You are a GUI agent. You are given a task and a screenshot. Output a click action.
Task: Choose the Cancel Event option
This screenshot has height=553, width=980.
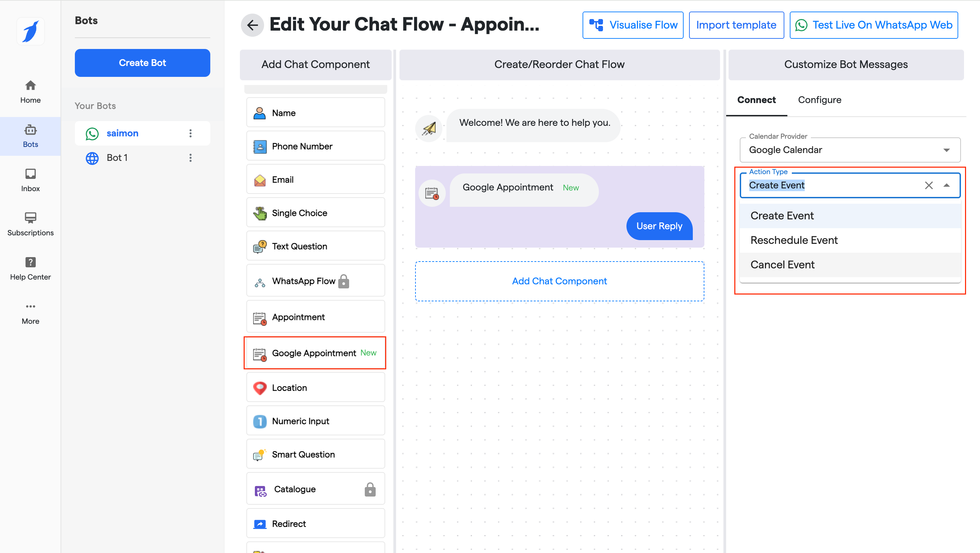click(782, 265)
